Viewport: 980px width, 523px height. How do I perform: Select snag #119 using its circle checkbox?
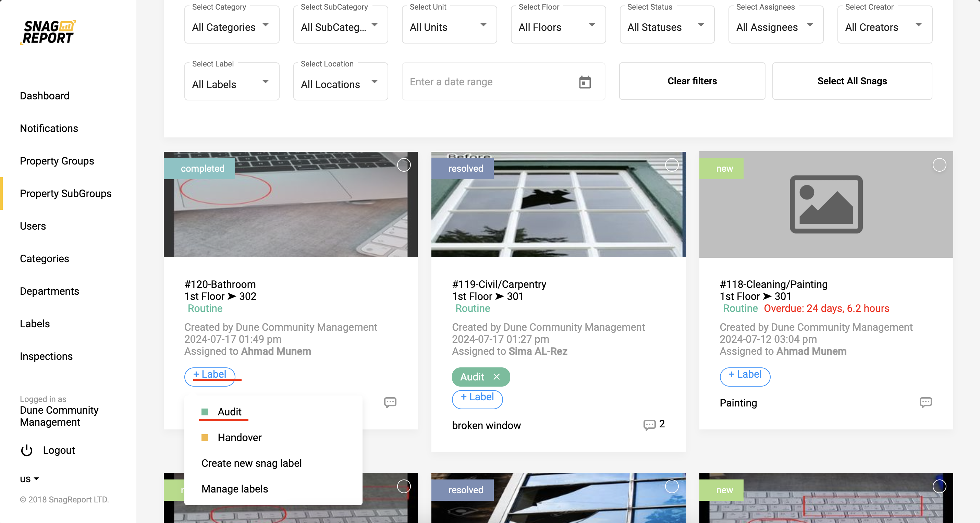coord(672,165)
